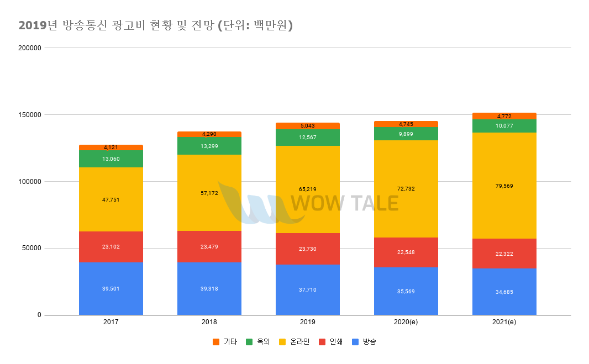Screen dimensions: 589x364
Task: Click the 200000 y-axis label
Action: click(x=30, y=48)
